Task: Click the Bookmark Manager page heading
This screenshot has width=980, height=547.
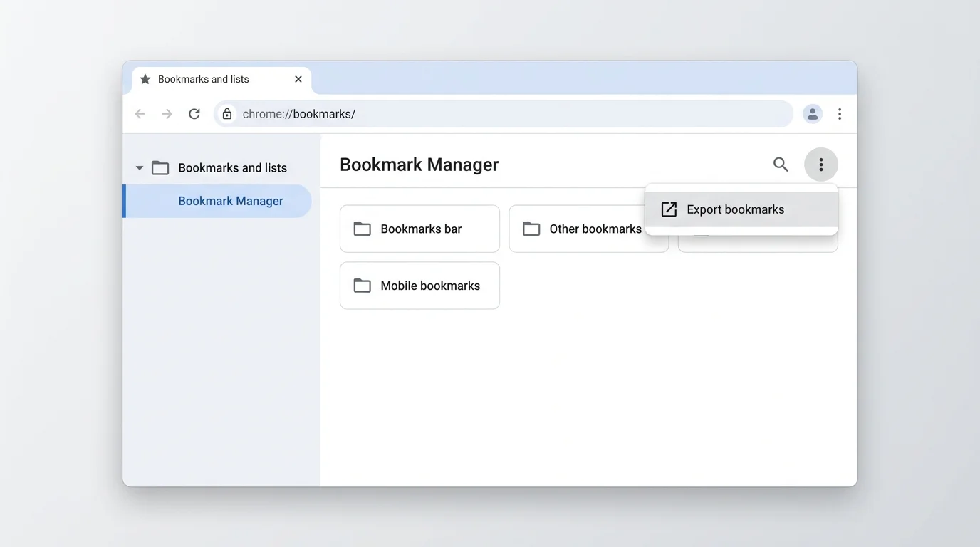Action: 419,165
